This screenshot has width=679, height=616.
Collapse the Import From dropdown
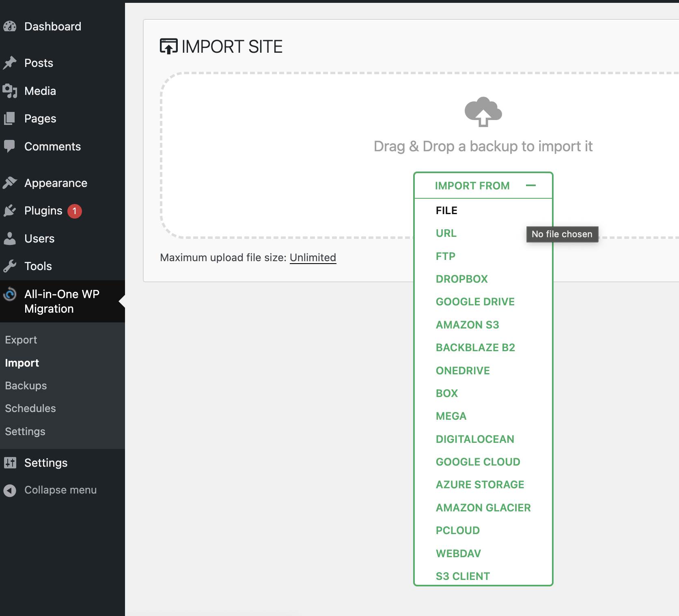472,186
